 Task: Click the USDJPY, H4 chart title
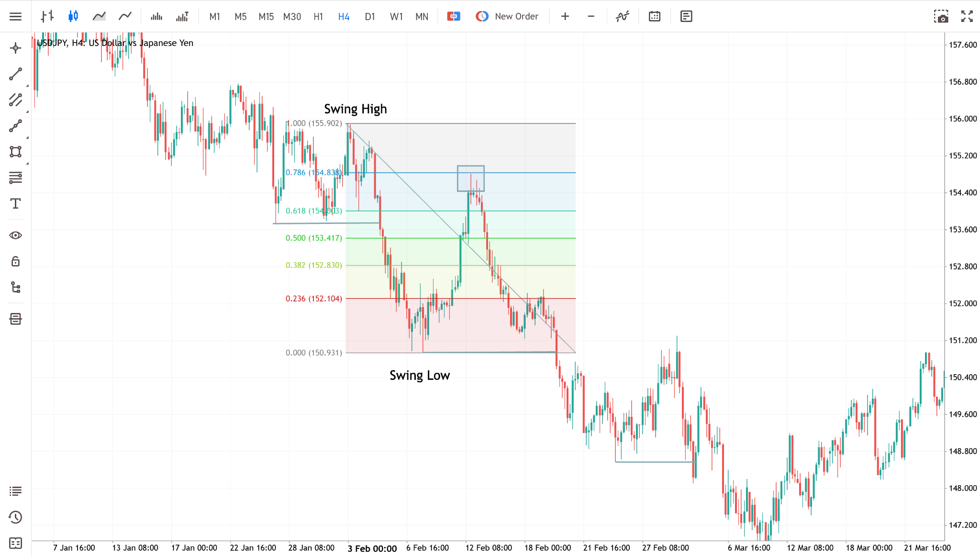click(115, 43)
